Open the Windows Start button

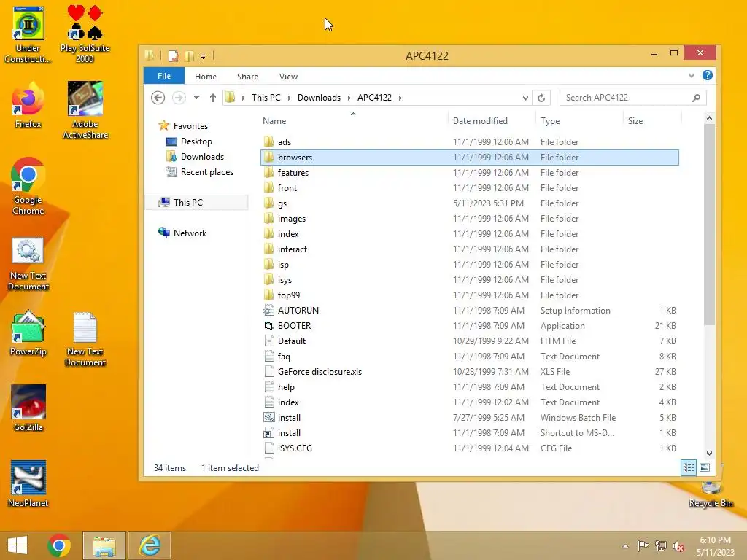tap(18, 545)
